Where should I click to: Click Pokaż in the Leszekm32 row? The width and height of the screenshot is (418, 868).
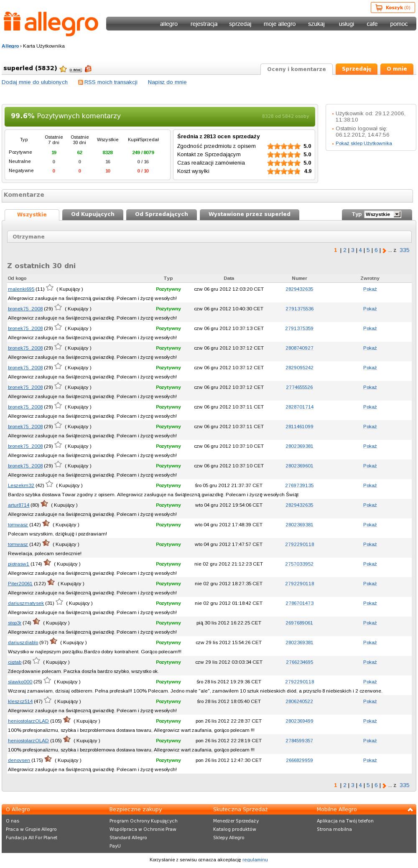[370, 485]
